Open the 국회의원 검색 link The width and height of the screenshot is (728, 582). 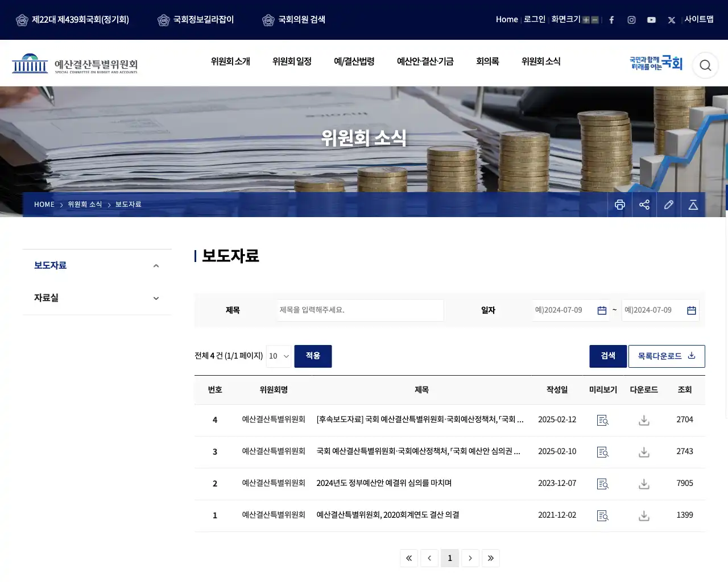pos(293,20)
